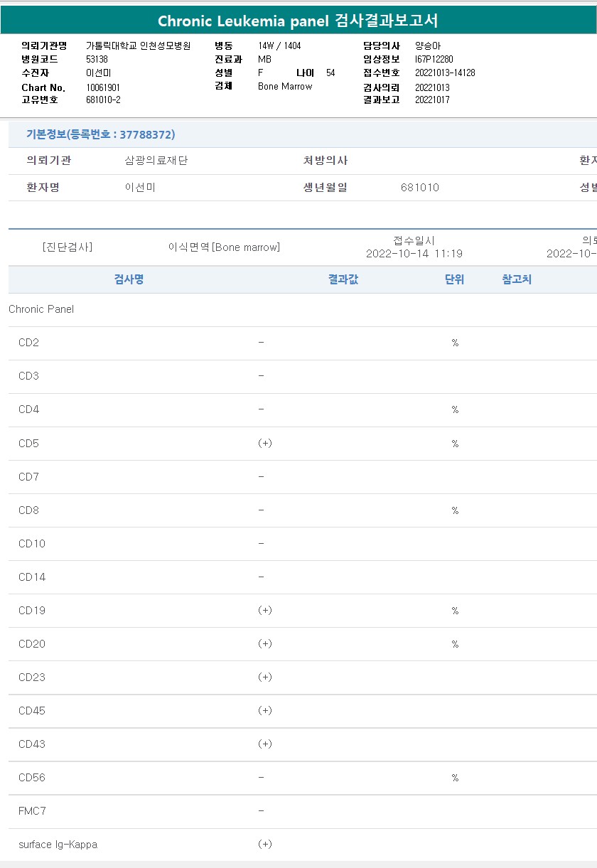Viewport: 597px width, 868px height.
Task: Click the 'CD3' test name
Action: point(28,376)
